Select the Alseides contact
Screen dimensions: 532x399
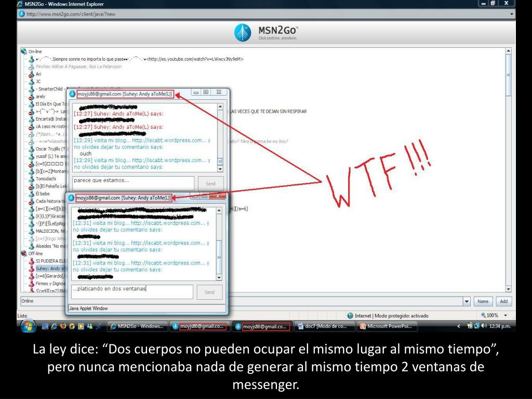(50, 246)
